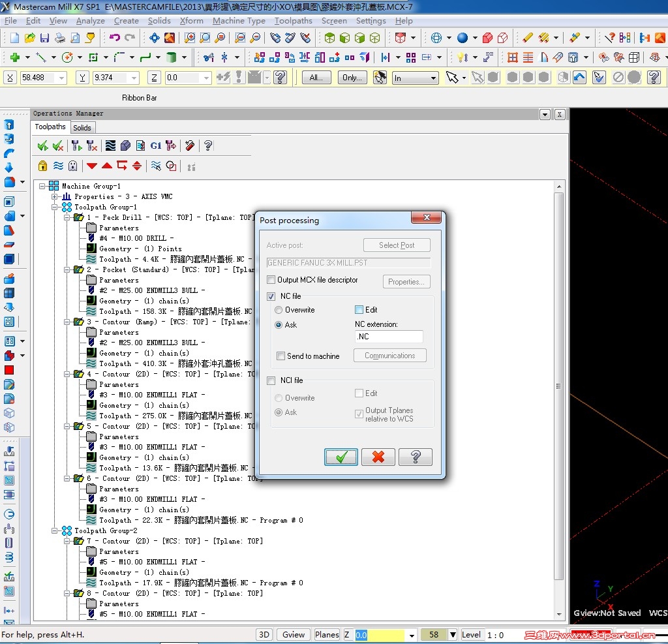Regenerate all selected operations icon

[77, 146]
